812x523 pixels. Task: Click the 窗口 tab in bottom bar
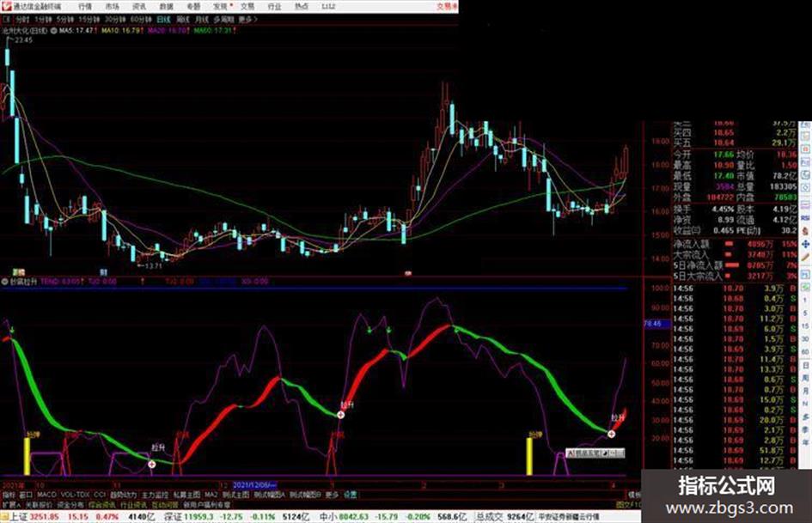point(26,495)
